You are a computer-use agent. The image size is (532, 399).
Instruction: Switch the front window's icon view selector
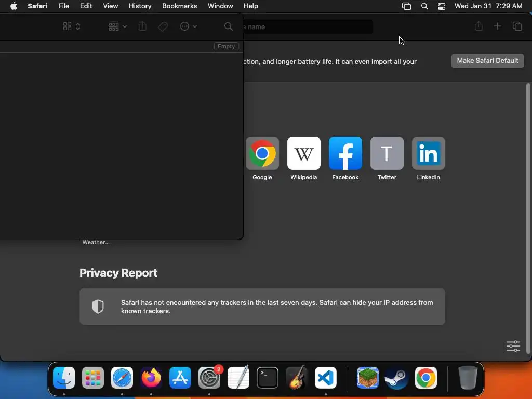pyautogui.click(x=72, y=26)
